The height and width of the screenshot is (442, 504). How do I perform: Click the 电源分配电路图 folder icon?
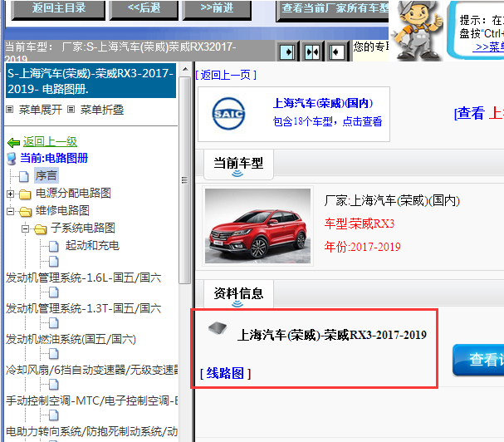[x=25, y=194]
